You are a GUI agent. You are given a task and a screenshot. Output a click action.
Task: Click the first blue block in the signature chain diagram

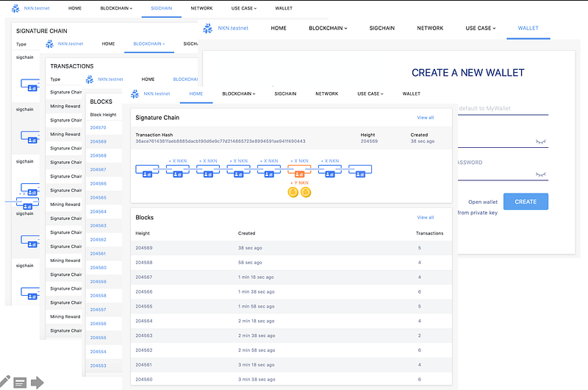pos(148,171)
